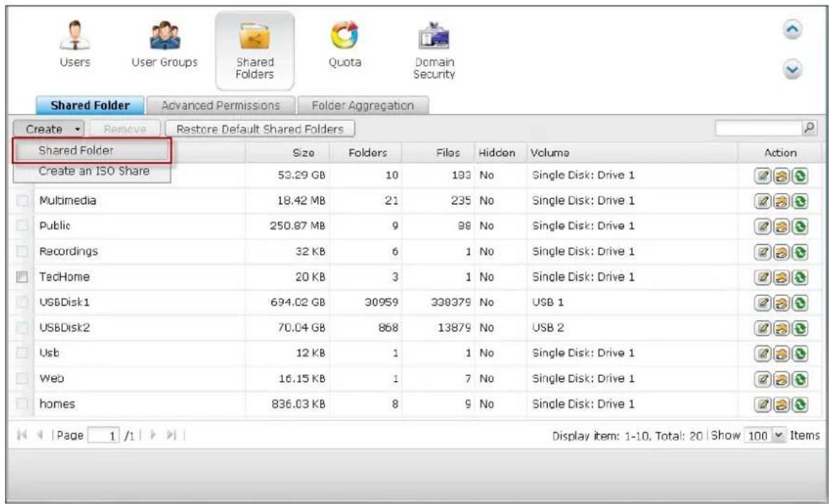Screen dimensions: 829x504
Task: Go to the next page arrow
Action: click(x=154, y=435)
